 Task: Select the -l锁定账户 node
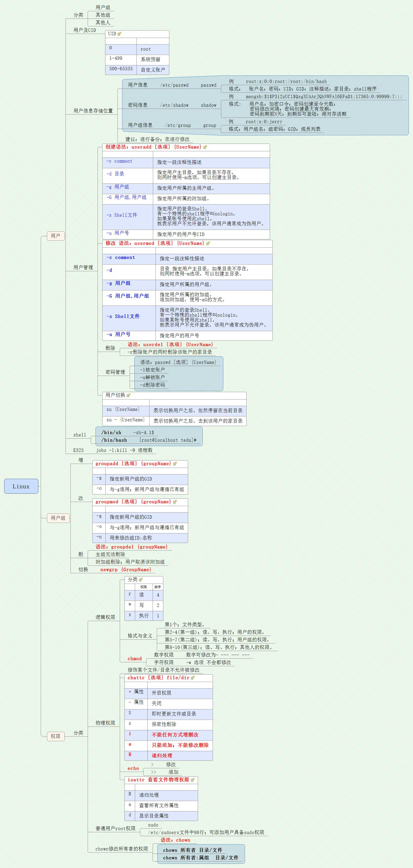[x=152, y=370]
